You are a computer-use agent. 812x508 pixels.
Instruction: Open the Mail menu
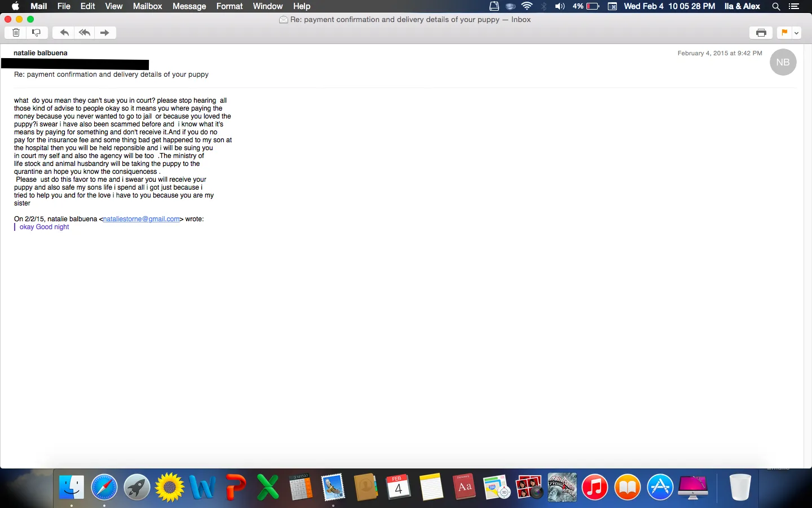pyautogui.click(x=38, y=6)
